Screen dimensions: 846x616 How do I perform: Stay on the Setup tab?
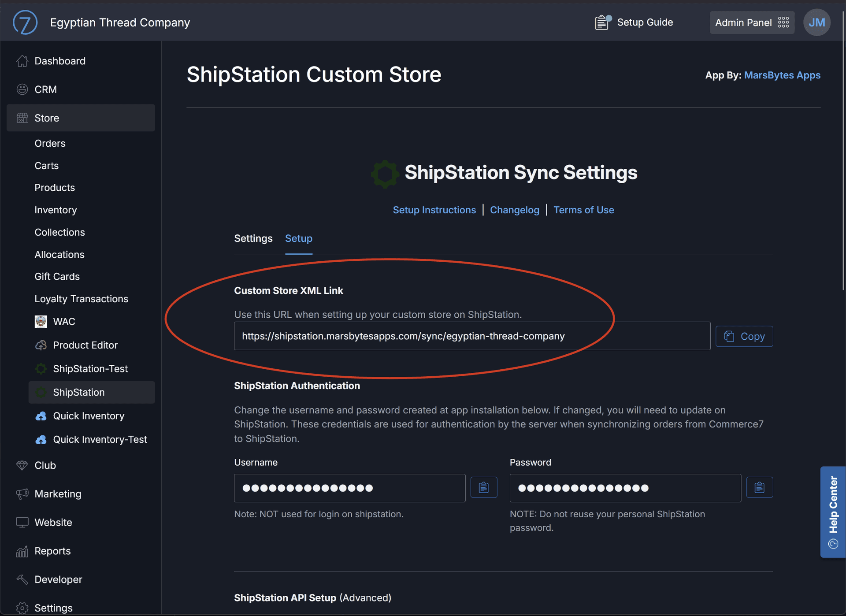pyautogui.click(x=298, y=238)
